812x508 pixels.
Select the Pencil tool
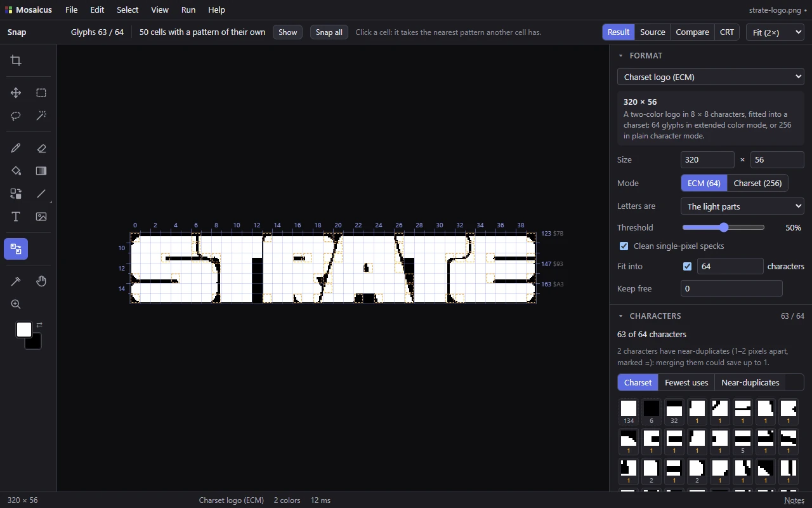pyautogui.click(x=16, y=148)
